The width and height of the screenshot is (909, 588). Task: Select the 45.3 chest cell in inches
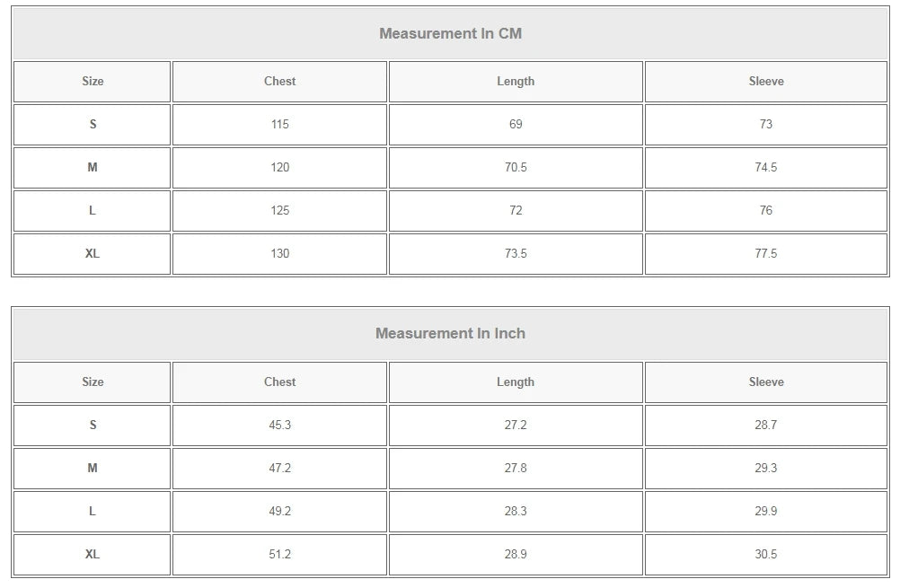click(279, 426)
